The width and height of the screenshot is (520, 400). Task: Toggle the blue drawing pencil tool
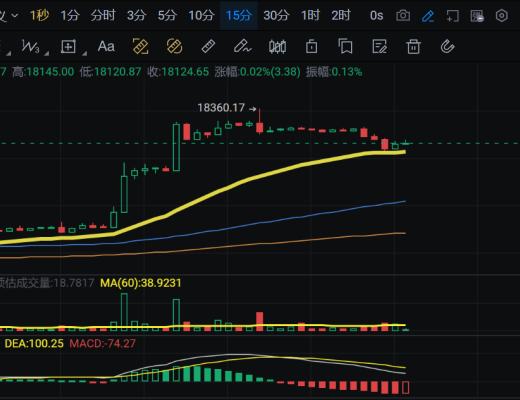tap(428, 16)
